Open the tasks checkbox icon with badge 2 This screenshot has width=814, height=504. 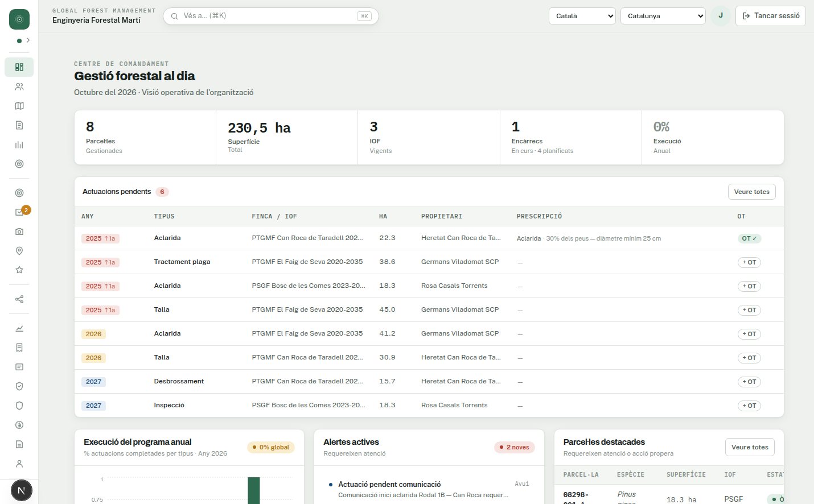pos(19,212)
